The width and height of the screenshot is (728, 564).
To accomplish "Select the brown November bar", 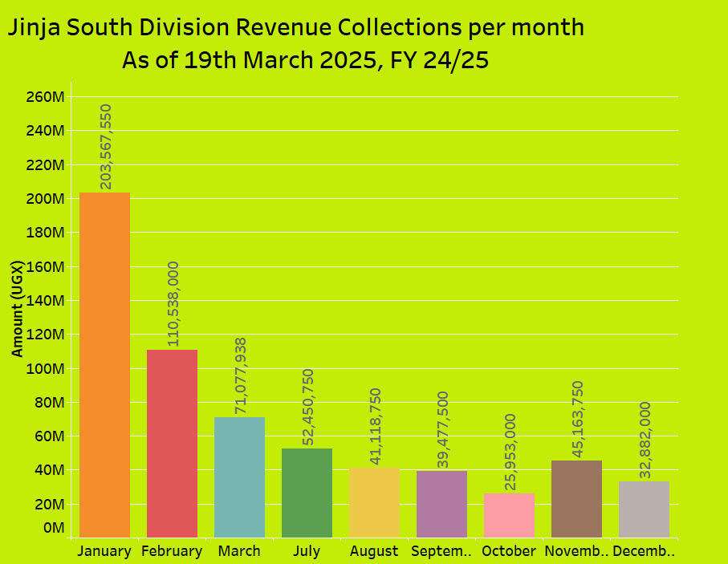I will tap(576, 498).
